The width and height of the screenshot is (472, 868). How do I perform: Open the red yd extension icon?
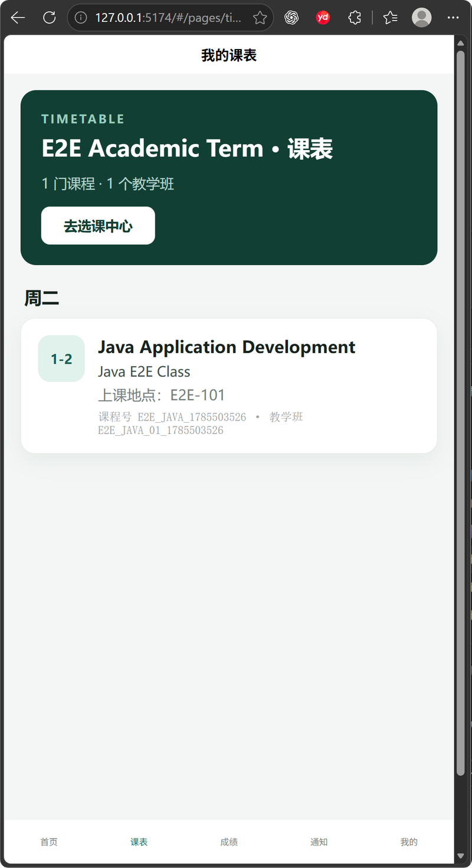click(x=323, y=18)
